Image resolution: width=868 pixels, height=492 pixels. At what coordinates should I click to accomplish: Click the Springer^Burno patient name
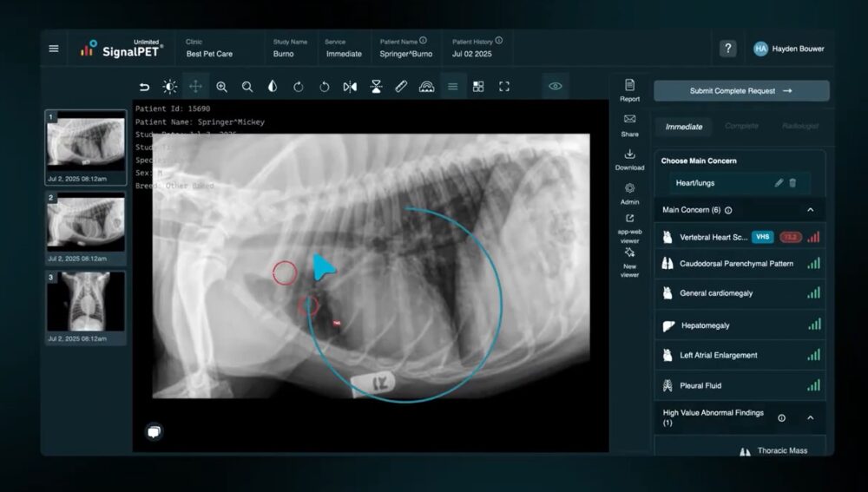point(405,54)
